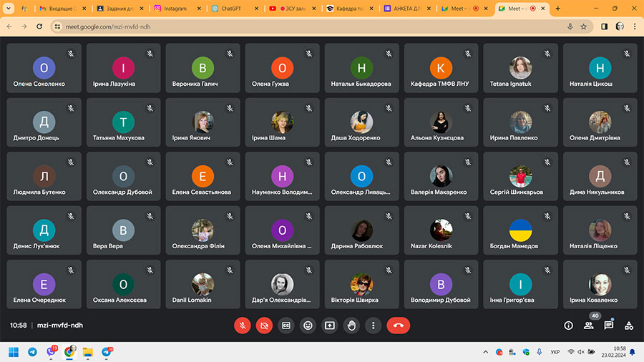Click the red Leave call button
This screenshot has height=362, width=644.
pos(398,326)
